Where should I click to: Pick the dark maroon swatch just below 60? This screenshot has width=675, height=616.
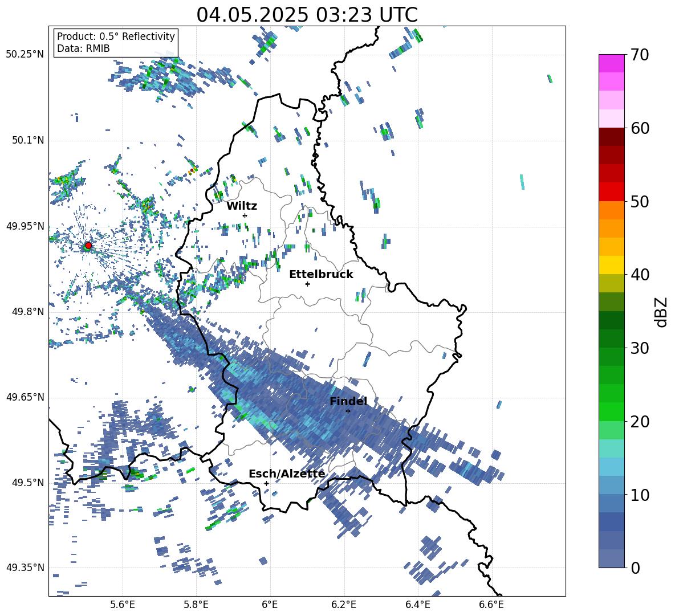point(611,137)
